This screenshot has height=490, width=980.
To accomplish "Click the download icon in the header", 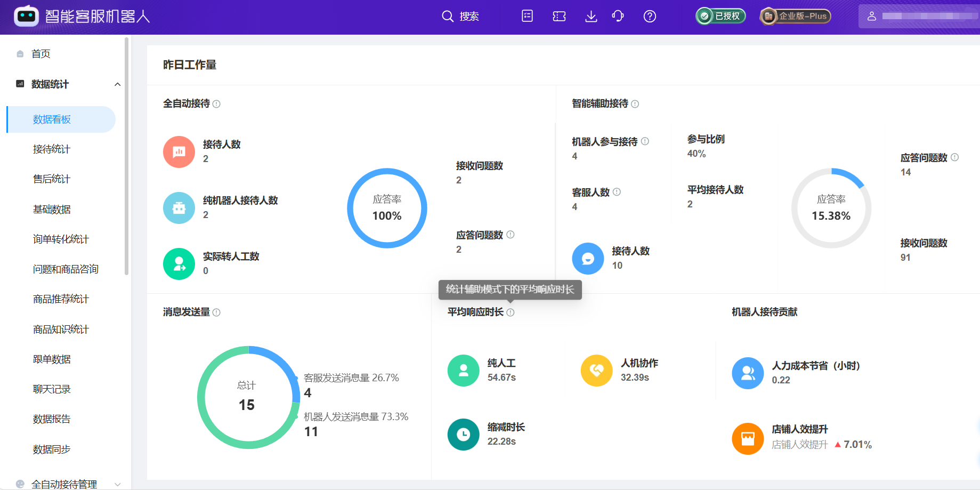I will coord(591,17).
